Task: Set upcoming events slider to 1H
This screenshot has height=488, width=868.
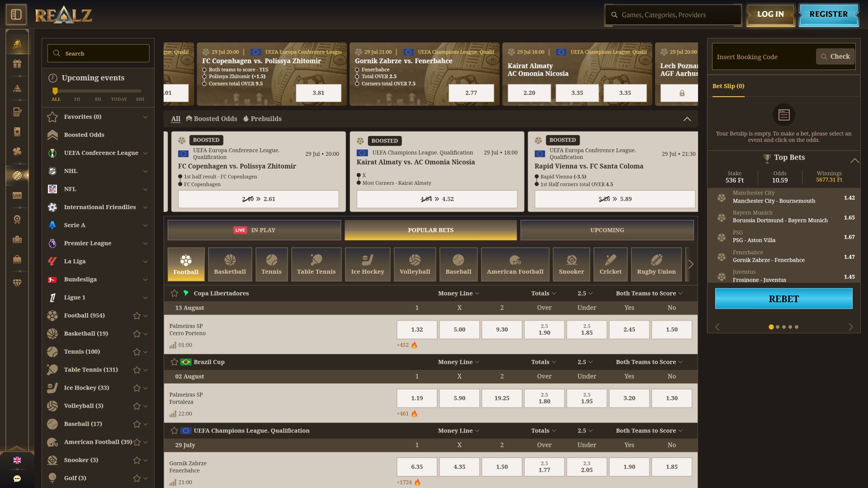Action: 77,99
